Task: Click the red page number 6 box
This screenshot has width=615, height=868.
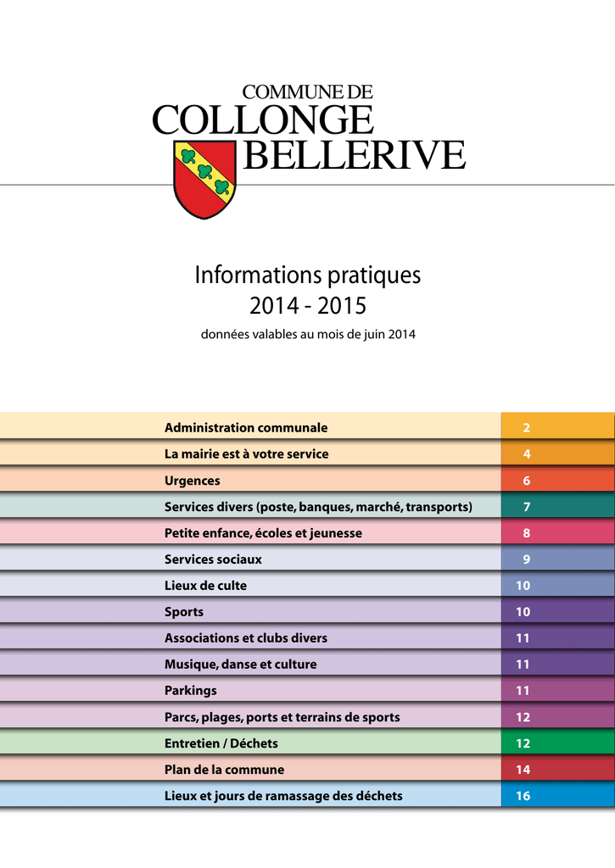Action: 557,481
